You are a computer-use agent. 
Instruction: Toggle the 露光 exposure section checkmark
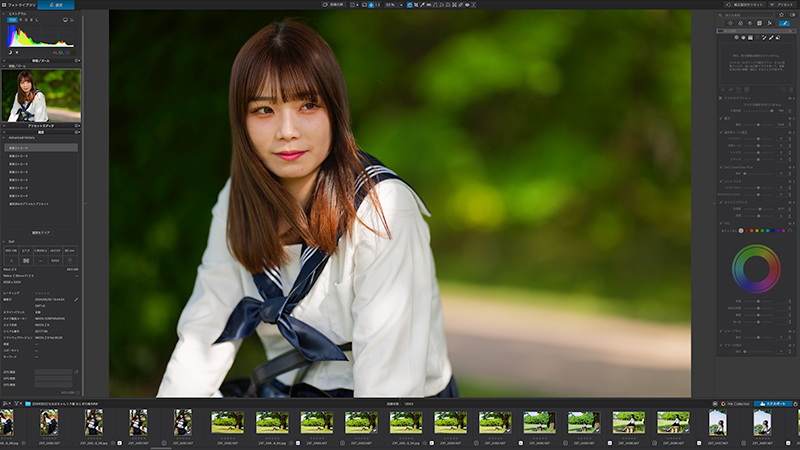(720, 118)
